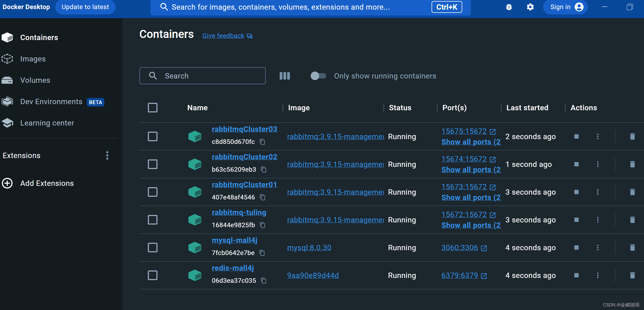Open rabbitmqCluster03 container details

click(244, 129)
